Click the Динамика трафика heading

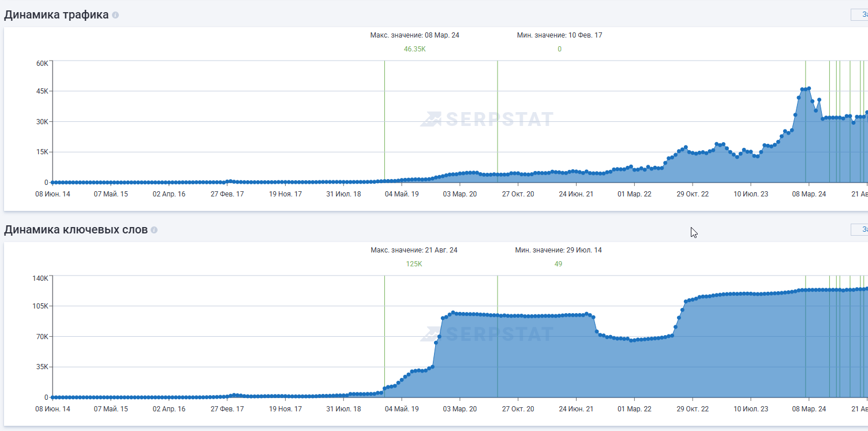point(57,15)
